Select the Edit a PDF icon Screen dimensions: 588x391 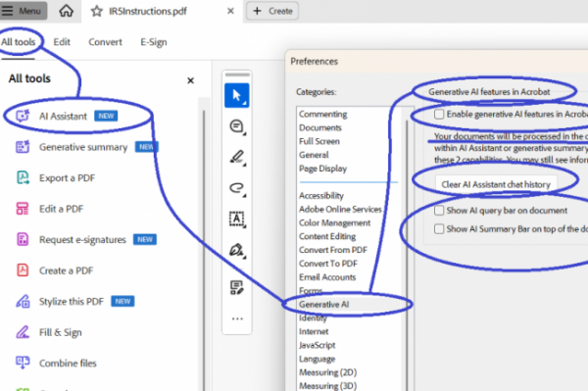[23, 209]
